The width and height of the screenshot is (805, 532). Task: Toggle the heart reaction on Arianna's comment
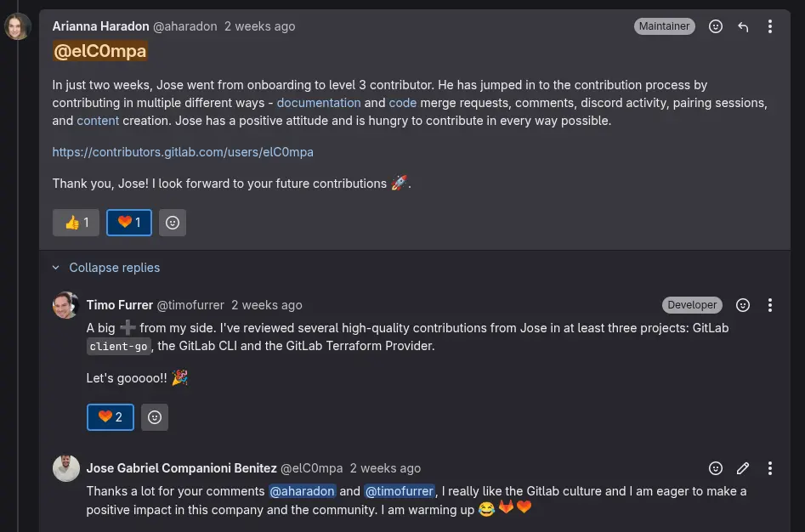pos(128,223)
